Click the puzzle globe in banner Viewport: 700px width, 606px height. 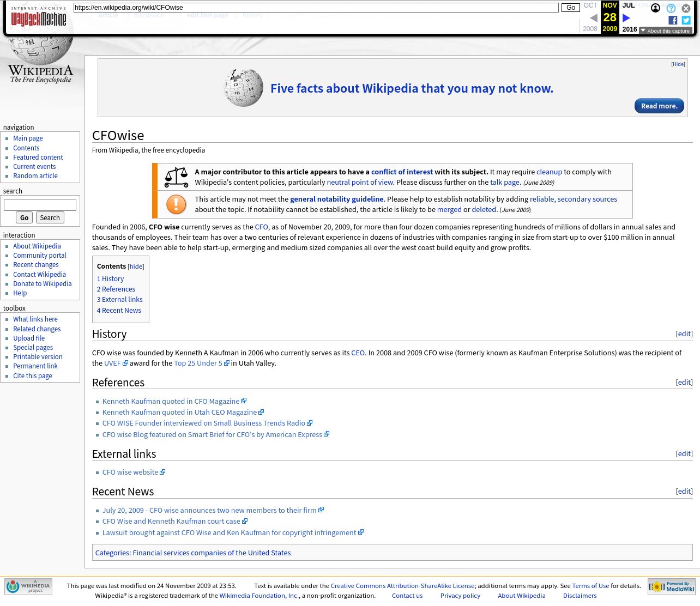click(243, 88)
